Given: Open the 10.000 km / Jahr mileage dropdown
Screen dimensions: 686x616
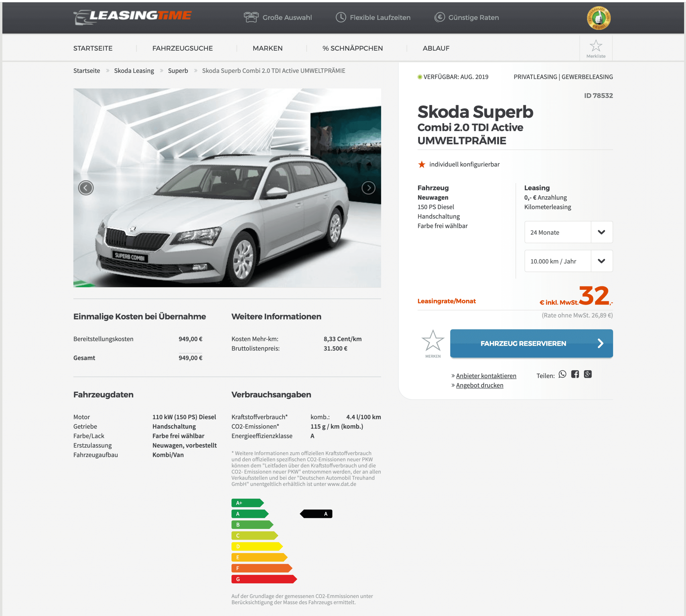Looking at the screenshot, I should pos(569,261).
